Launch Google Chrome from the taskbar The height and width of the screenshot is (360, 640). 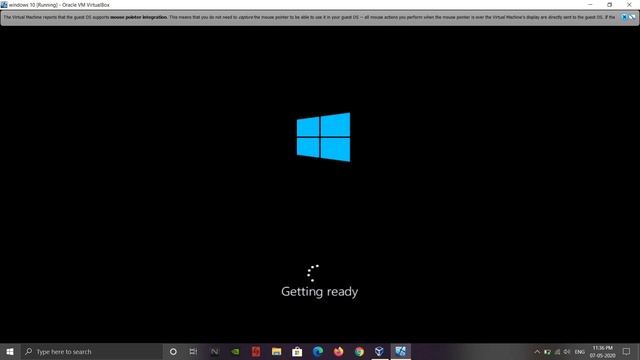pyautogui.click(x=359, y=351)
